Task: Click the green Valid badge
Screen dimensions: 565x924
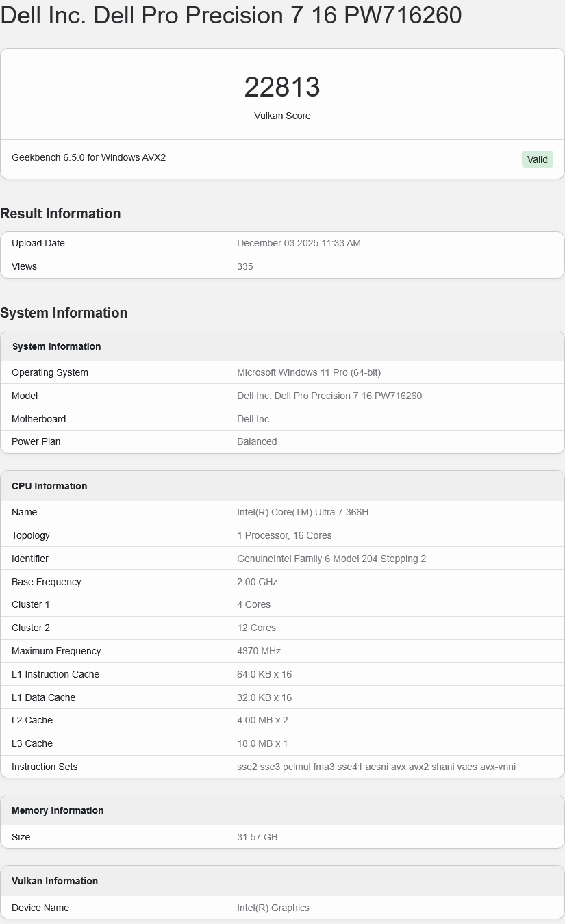Action: 537,159
